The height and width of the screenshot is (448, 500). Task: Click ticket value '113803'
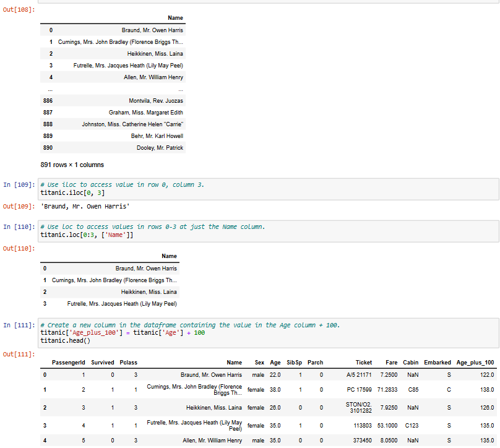[x=363, y=426]
